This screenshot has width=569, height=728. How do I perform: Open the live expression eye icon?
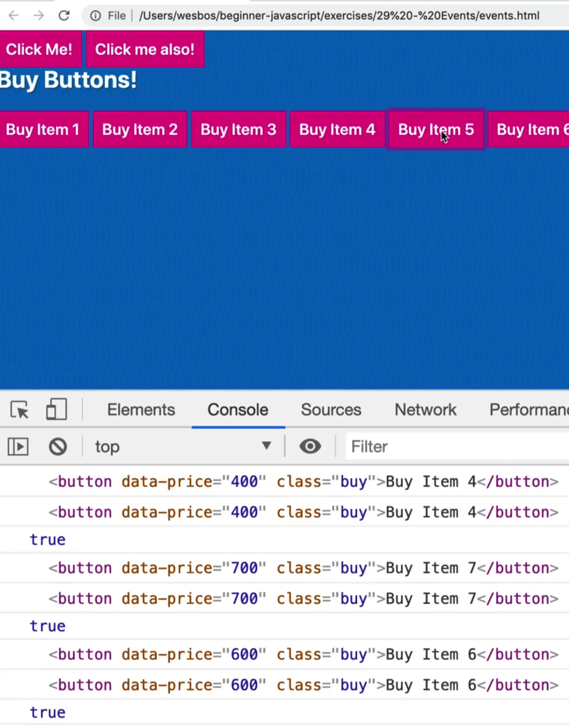click(x=310, y=447)
